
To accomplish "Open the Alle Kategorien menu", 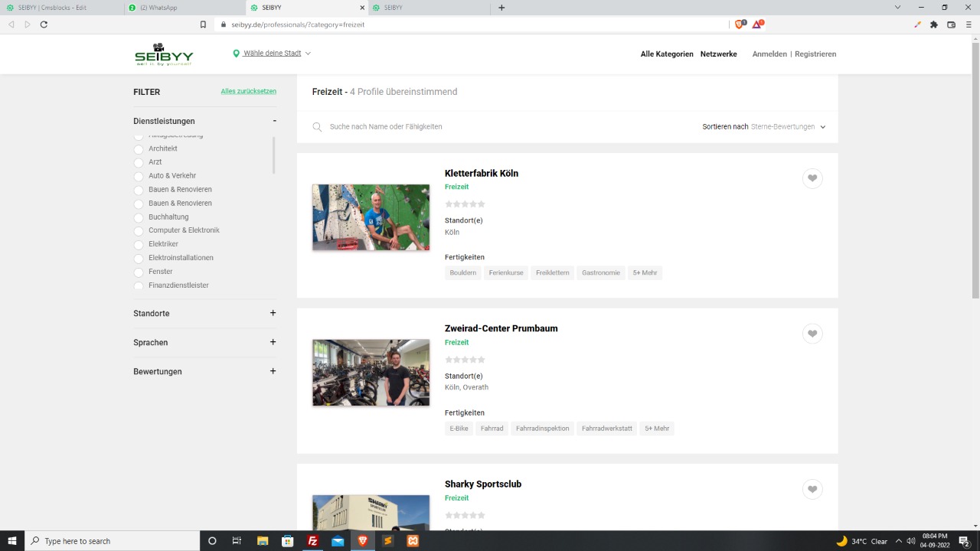I will tap(667, 54).
